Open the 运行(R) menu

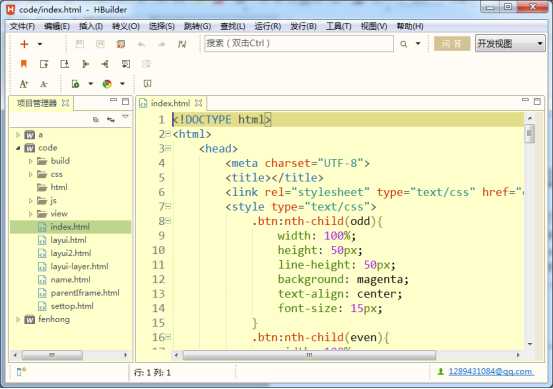268,26
